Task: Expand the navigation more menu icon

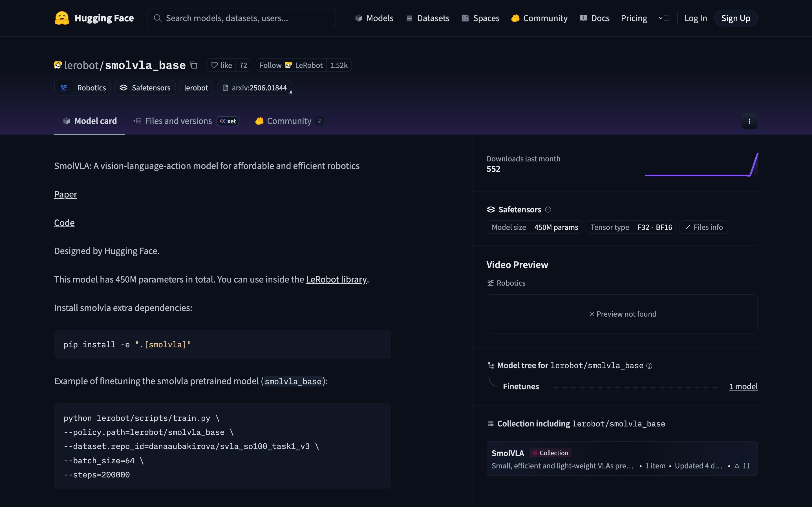Action: pos(664,18)
